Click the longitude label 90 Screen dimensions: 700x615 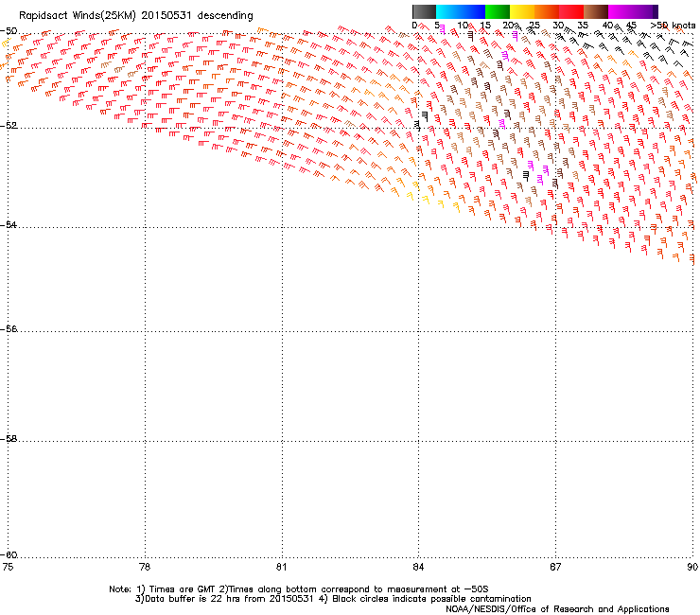coord(692,567)
